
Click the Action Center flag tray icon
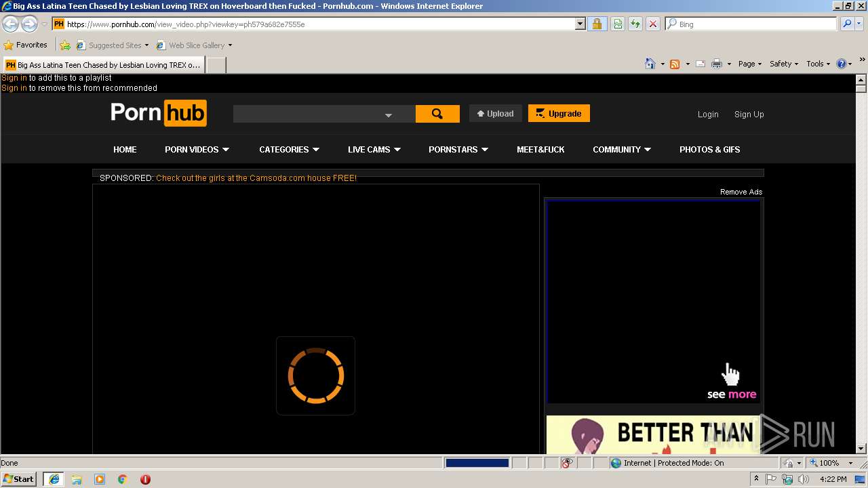[771, 479]
